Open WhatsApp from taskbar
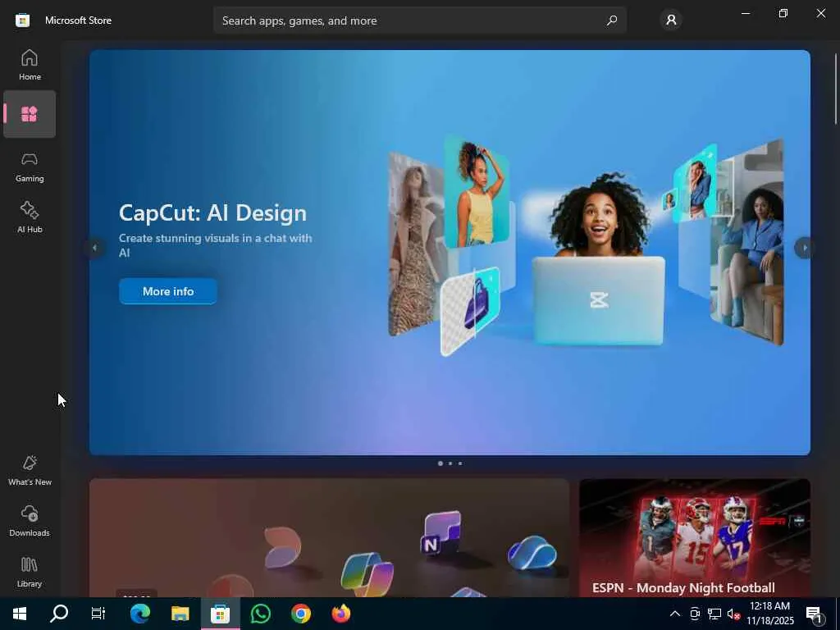 [x=260, y=614]
